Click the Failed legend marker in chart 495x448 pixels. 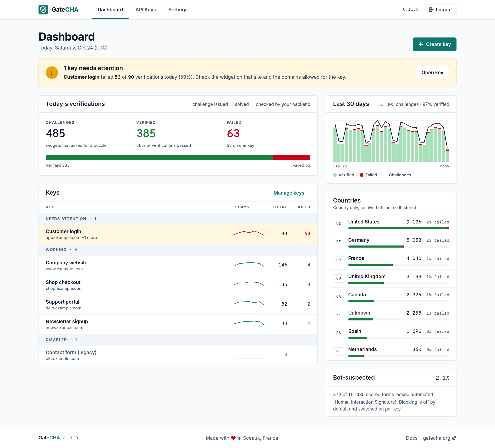(361, 175)
